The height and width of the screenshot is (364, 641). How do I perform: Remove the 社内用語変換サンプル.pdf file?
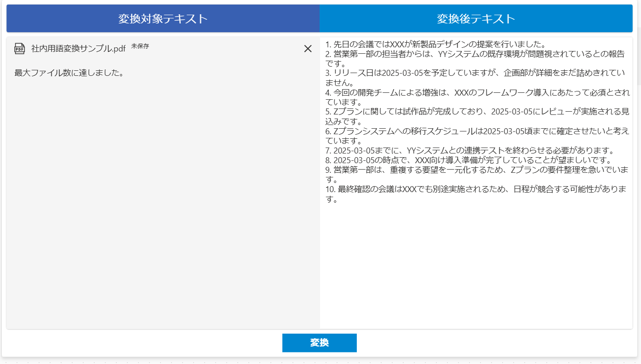coord(308,49)
